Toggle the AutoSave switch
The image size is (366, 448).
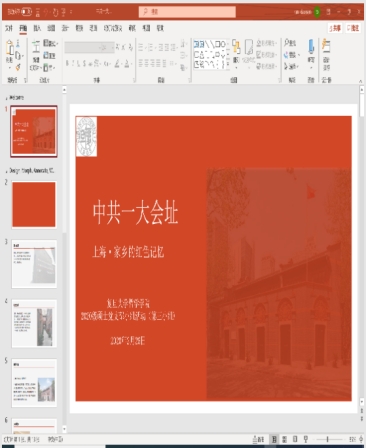coord(27,12)
